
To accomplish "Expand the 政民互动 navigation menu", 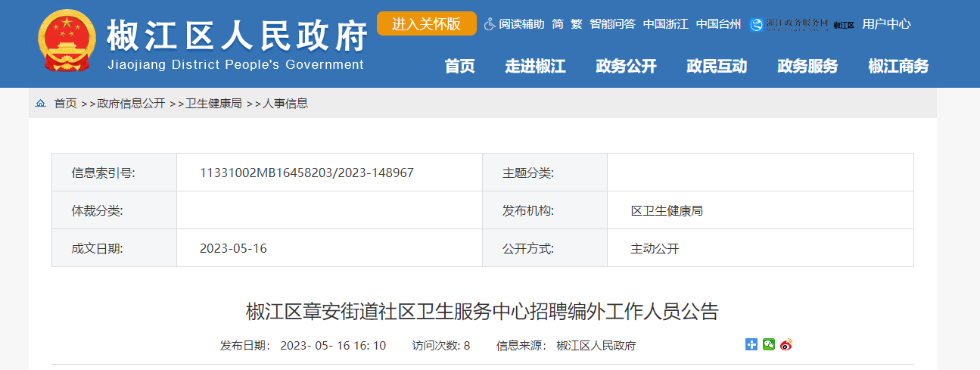I will click(x=717, y=67).
